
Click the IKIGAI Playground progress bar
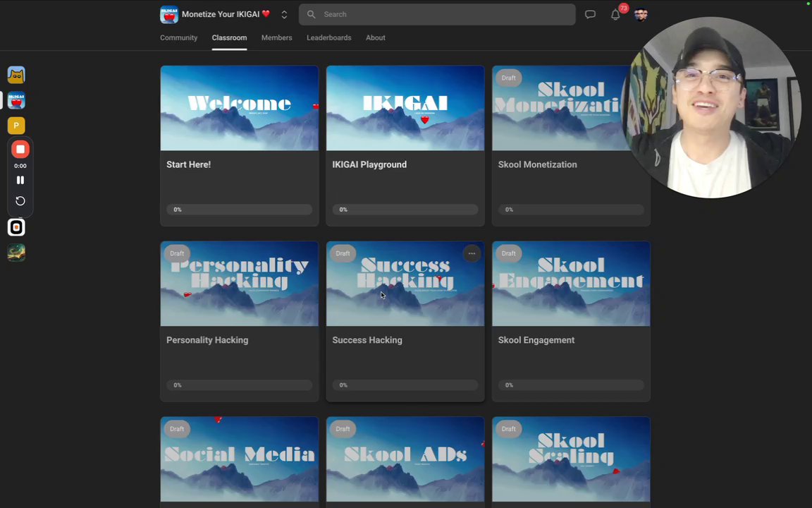pos(405,210)
